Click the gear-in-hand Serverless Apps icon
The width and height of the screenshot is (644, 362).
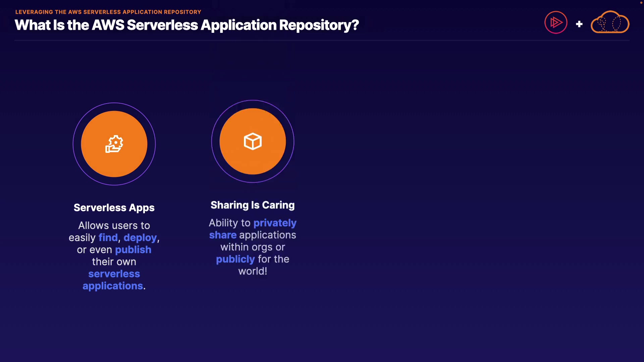click(114, 144)
